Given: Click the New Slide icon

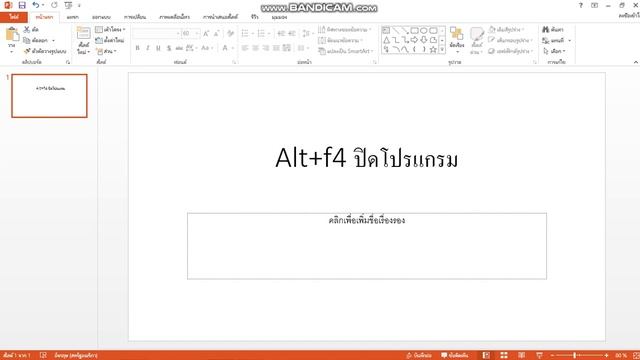Looking at the screenshot, I should tap(83, 33).
